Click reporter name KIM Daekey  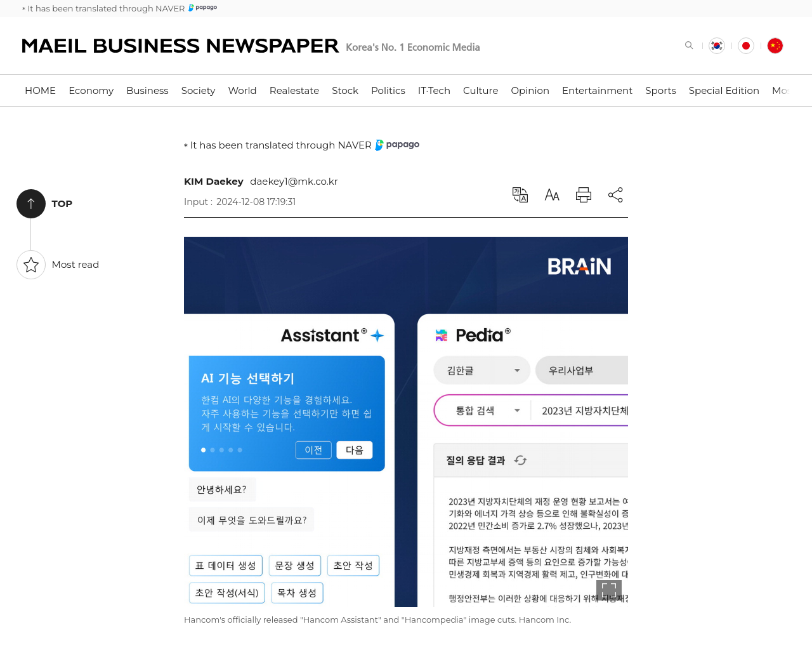coord(214,182)
